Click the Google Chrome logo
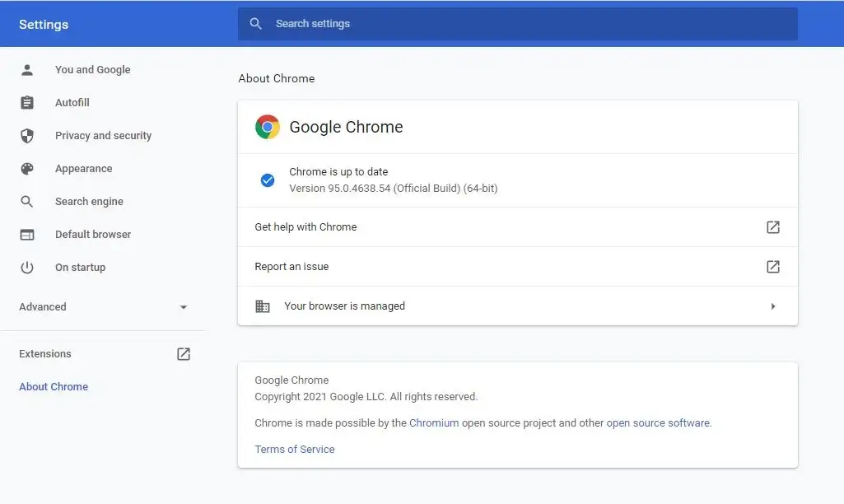 click(267, 127)
